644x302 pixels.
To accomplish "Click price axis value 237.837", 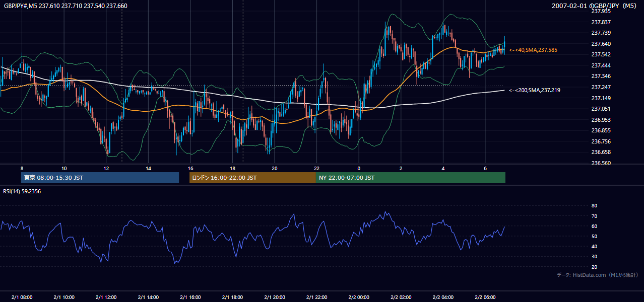I will pos(601,22).
